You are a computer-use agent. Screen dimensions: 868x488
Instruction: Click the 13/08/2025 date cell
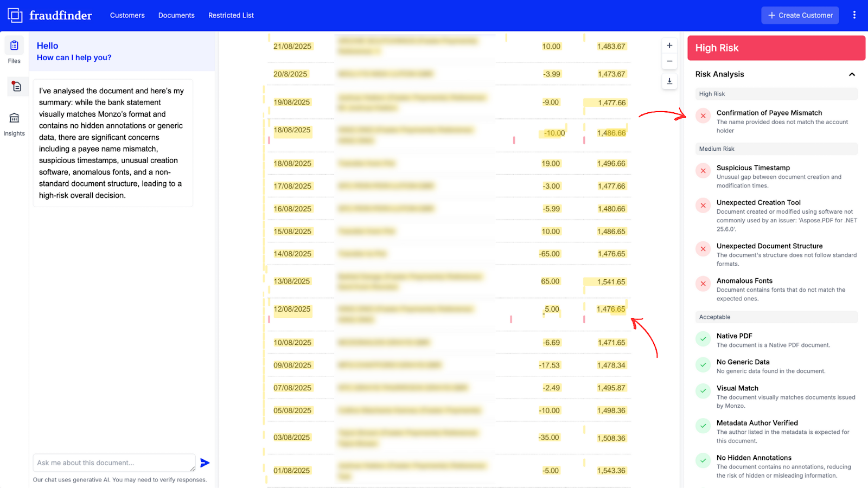click(291, 281)
